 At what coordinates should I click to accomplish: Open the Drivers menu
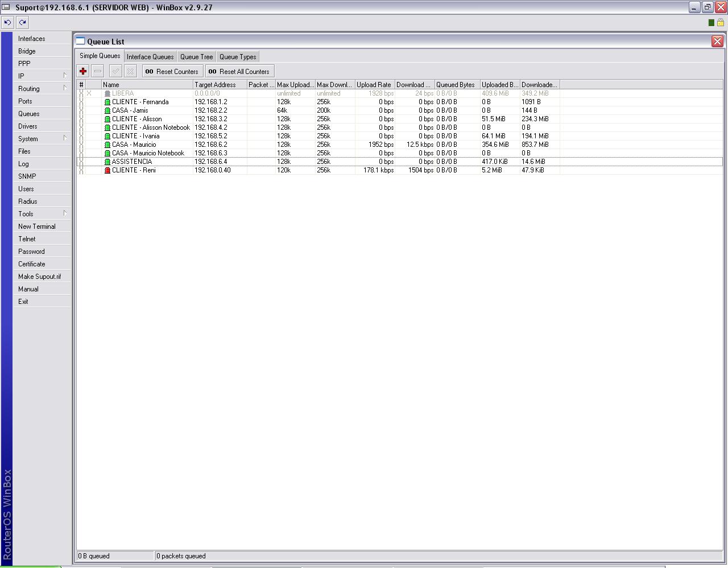(43, 126)
